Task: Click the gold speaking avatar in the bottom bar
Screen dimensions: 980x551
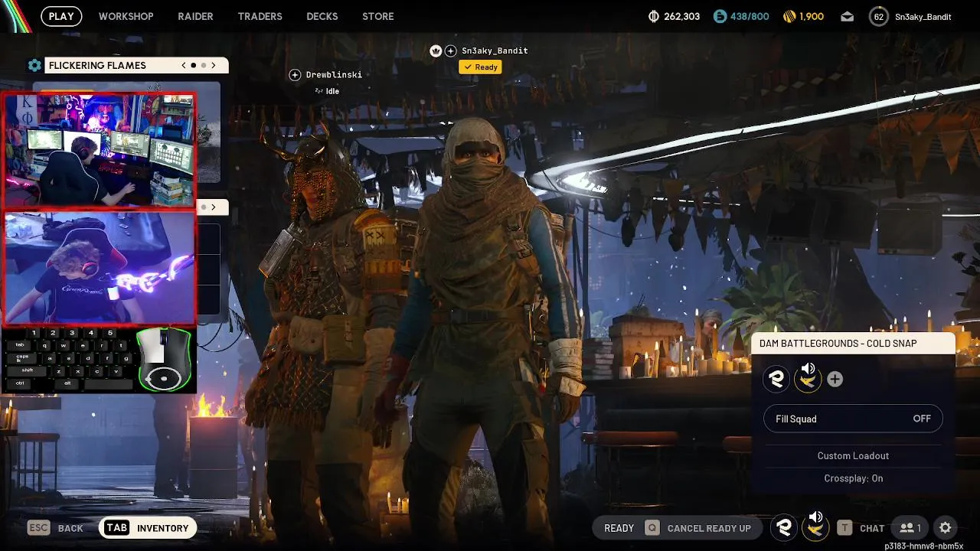Action: tap(815, 526)
